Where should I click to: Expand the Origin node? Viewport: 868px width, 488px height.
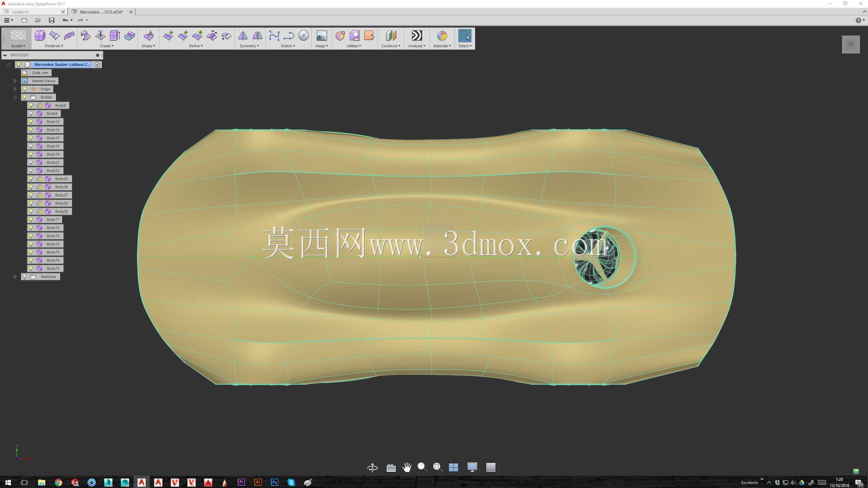[15, 89]
